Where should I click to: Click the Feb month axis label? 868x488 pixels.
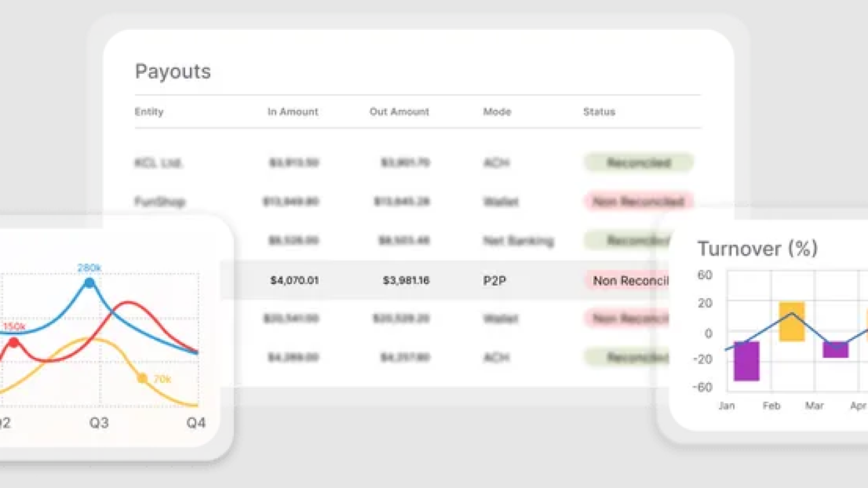771,406
